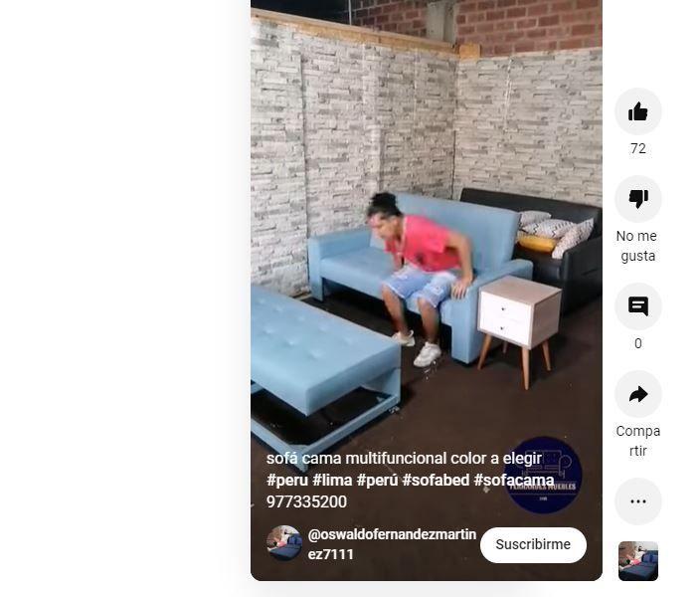700x597 pixels.
Task: Click the 'No me gusta' label
Action: pyautogui.click(x=637, y=246)
